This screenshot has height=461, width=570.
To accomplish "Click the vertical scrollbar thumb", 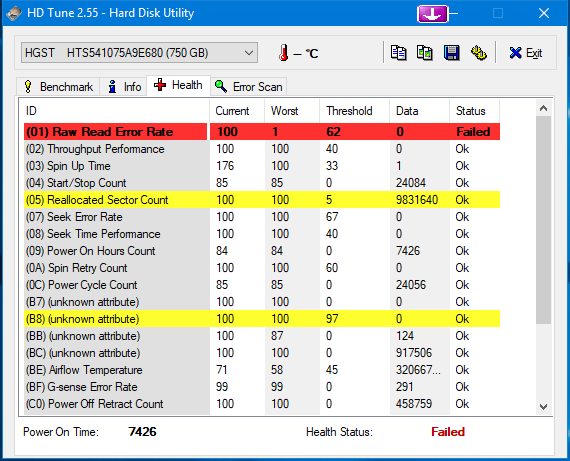I will point(543,220).
